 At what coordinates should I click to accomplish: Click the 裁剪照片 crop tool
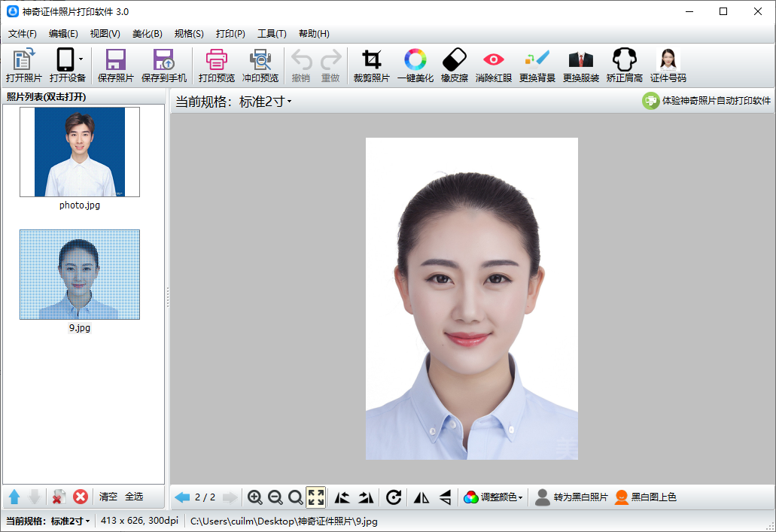pyautogui.click(x=371, y=65)
